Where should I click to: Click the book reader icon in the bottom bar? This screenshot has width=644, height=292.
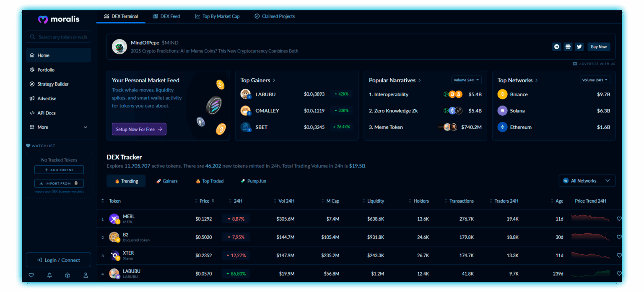coord(68,275)
